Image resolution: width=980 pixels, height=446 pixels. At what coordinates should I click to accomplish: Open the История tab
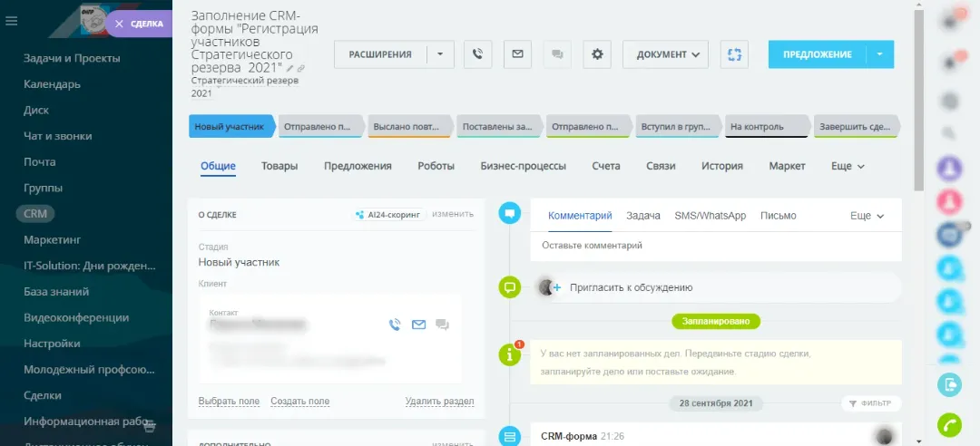[722, 166]
